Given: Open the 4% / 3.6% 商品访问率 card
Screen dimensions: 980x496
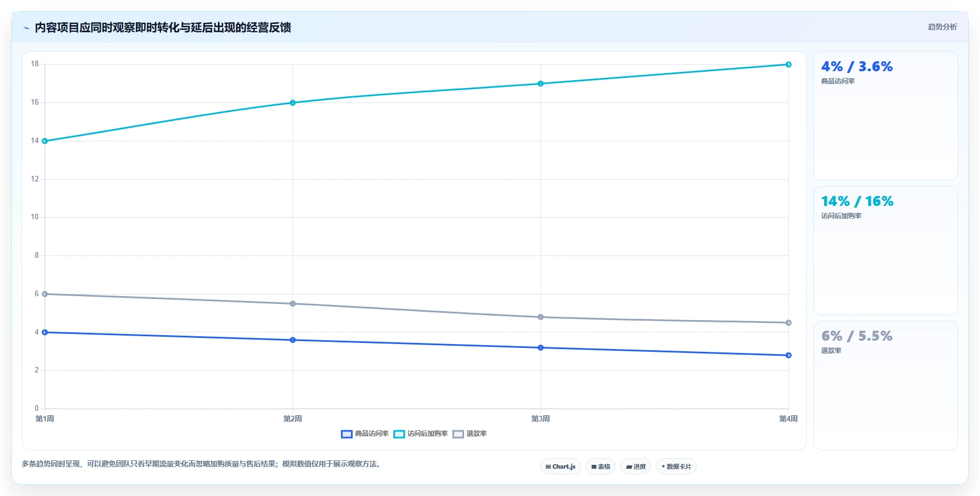Looking at the screenshot, I should [886, 116].
